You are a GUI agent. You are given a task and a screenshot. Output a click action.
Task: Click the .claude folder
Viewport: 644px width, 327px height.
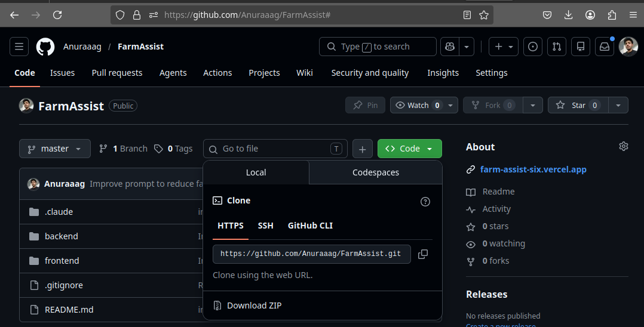(x=59, y=212)
